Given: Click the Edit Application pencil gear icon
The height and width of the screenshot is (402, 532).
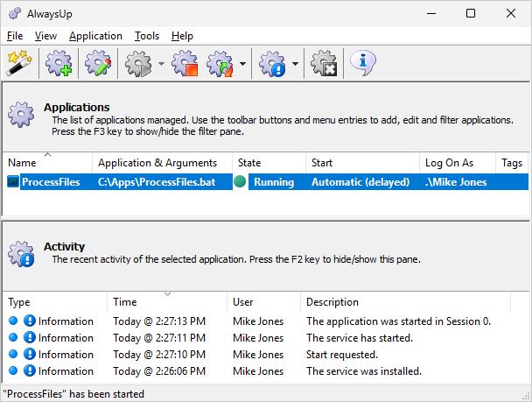Looking at the screenshot, I should point(98,63).
